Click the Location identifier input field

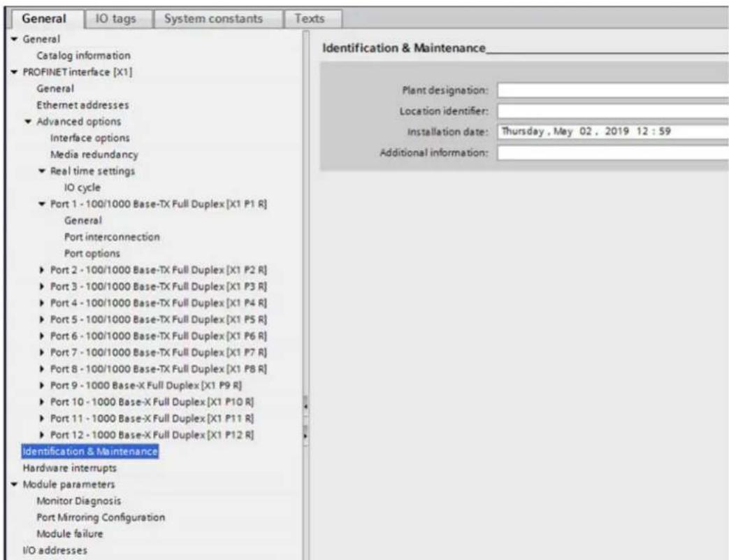coord(613,111)
